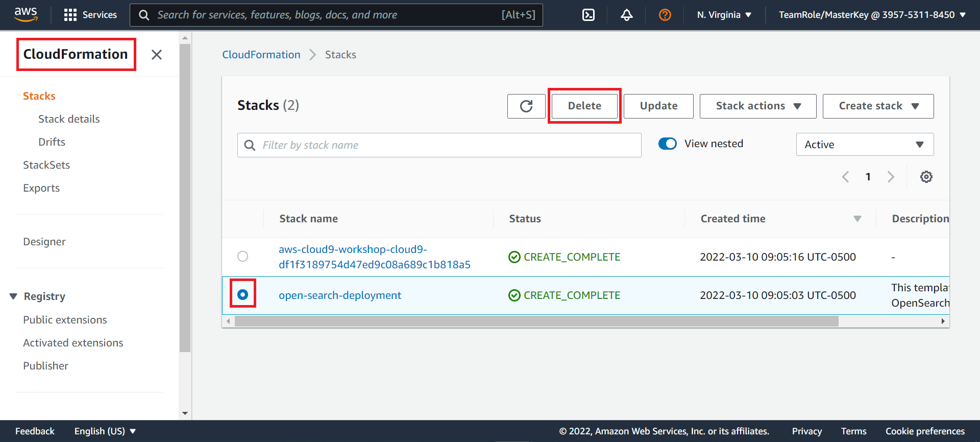Open Stacks in the side navigation
Viewport: 980px width, 442px height.
click(x=39, y=96)
